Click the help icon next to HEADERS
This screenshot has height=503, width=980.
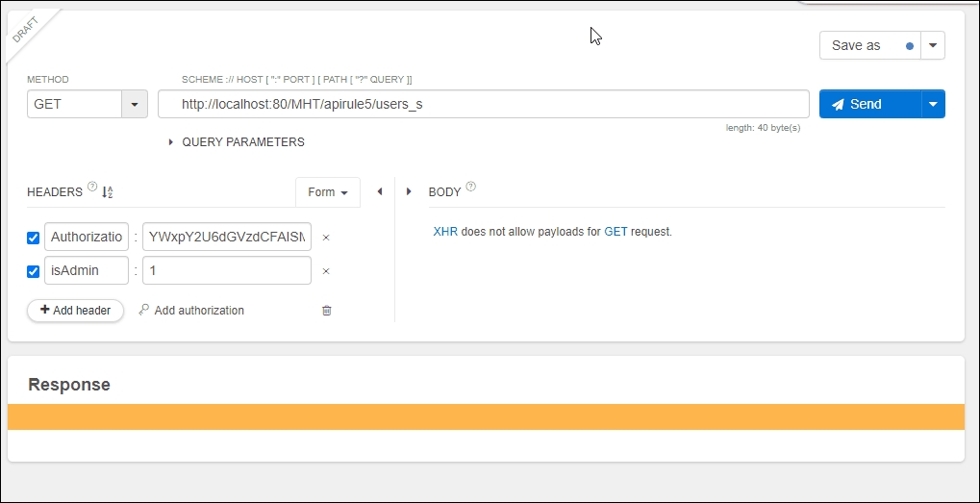[92, 188]
